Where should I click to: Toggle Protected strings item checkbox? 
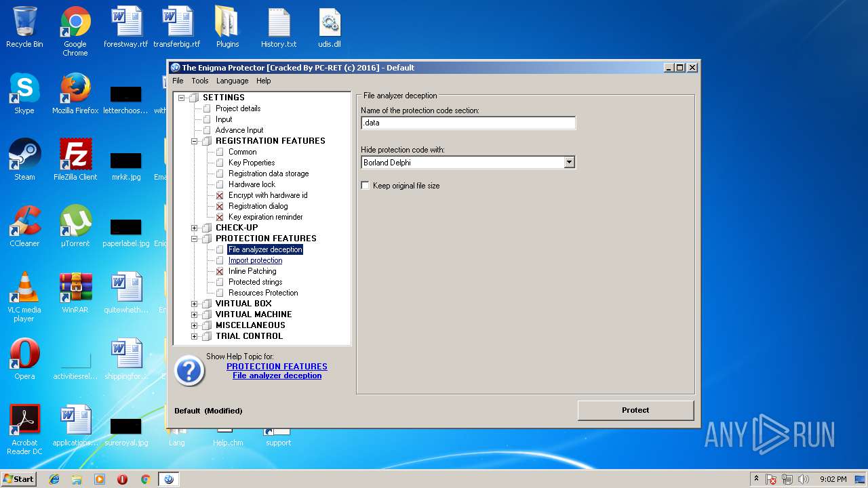tap(219, 282)
